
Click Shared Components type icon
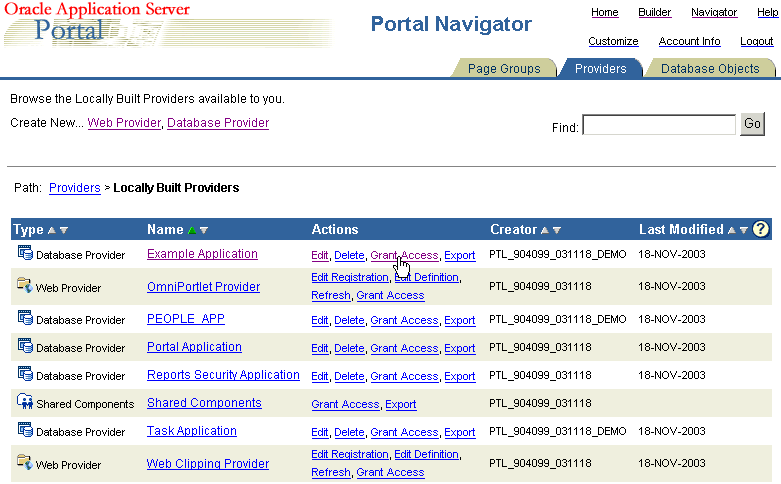tap(25, 401)
